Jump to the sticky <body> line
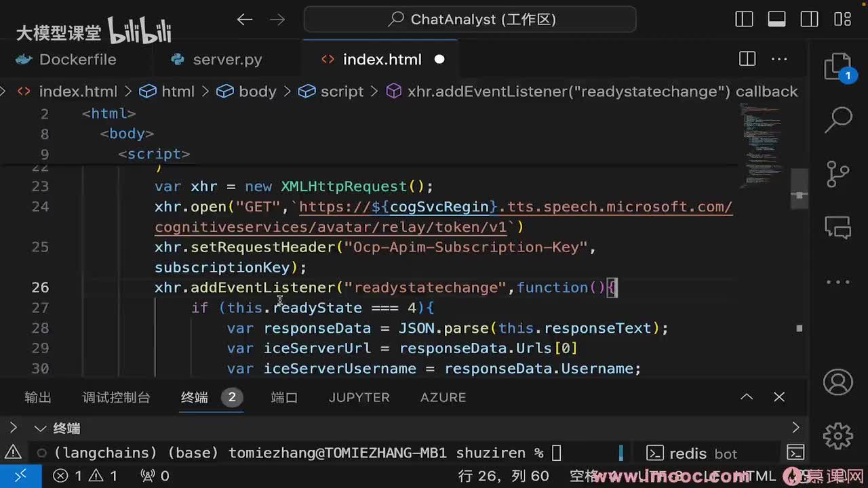868x488 pixels. tap(127, 134)
